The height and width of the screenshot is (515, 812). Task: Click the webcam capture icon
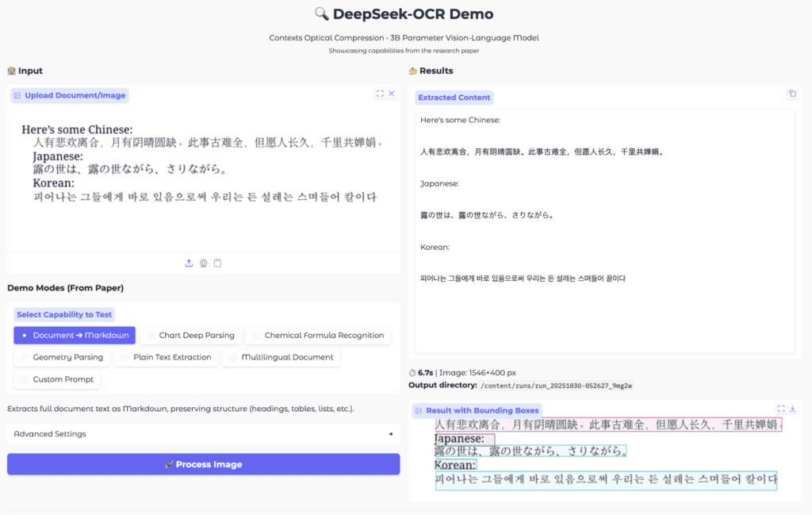(x=203, y=263)
